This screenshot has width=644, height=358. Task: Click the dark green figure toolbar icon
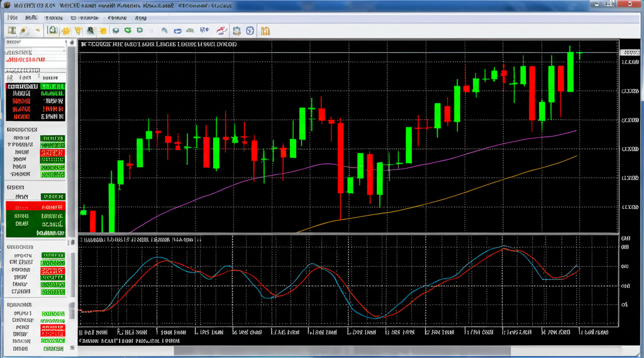tap(91, 31)
